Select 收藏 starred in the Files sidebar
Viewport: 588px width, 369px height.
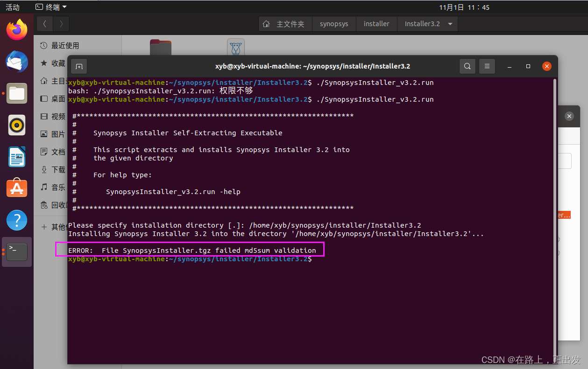(x=53, y=63)
